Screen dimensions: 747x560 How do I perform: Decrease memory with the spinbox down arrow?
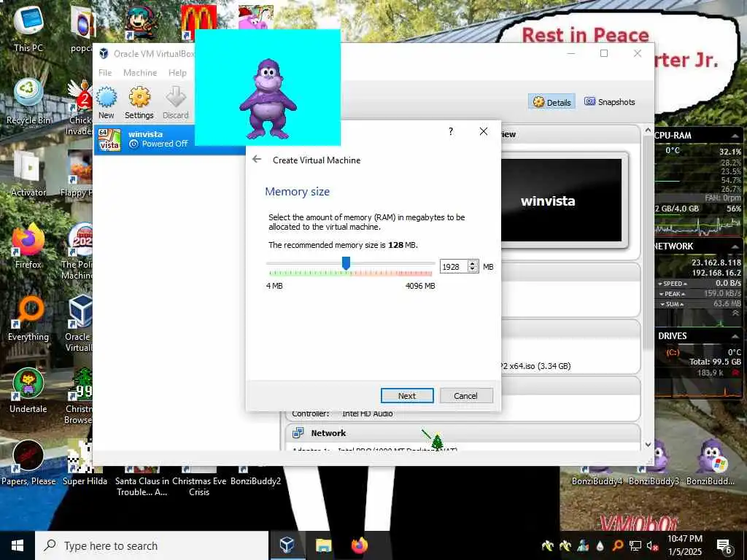(x=473, y=270)
